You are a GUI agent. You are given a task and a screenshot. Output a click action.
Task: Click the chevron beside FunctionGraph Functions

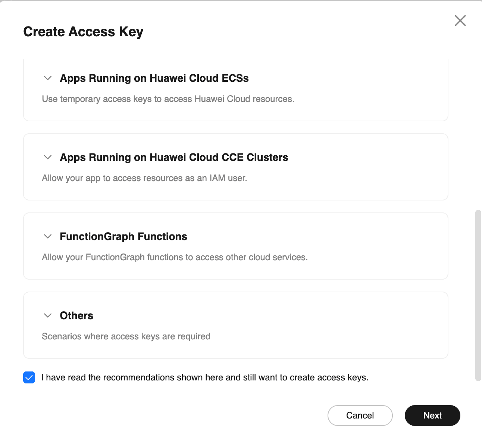point(47,237)
